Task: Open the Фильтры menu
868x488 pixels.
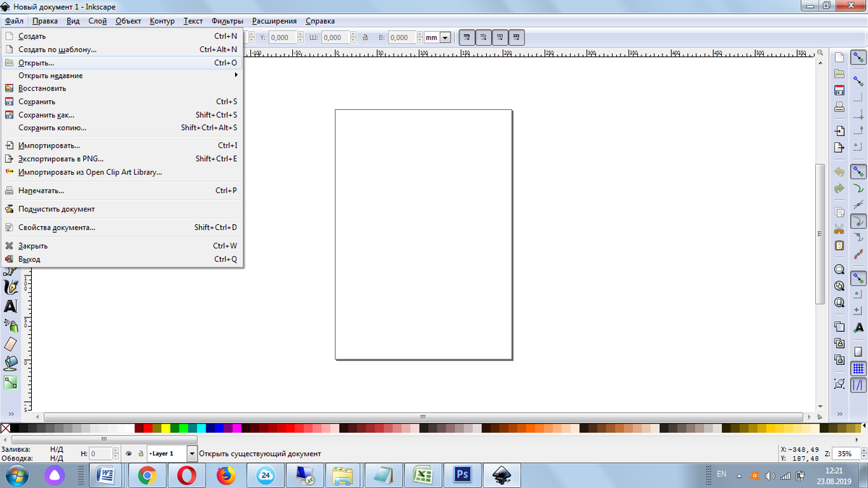Action: [227, 21]
